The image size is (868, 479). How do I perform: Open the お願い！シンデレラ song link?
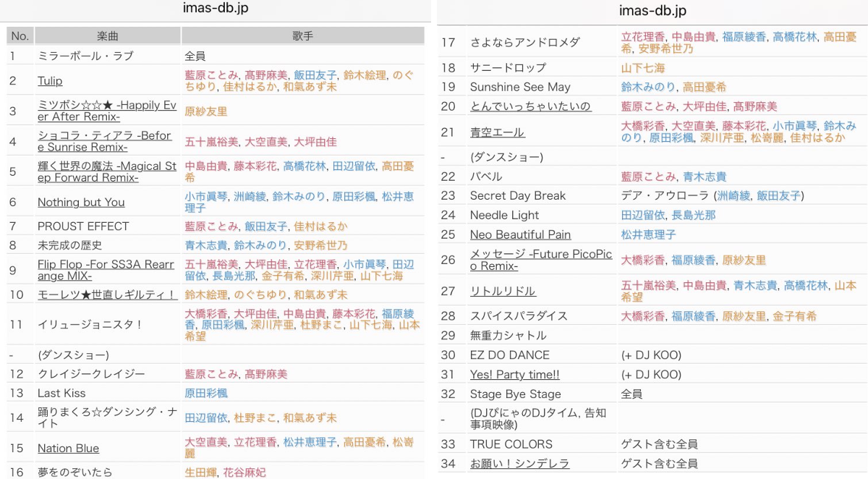(x=519, y=463)
